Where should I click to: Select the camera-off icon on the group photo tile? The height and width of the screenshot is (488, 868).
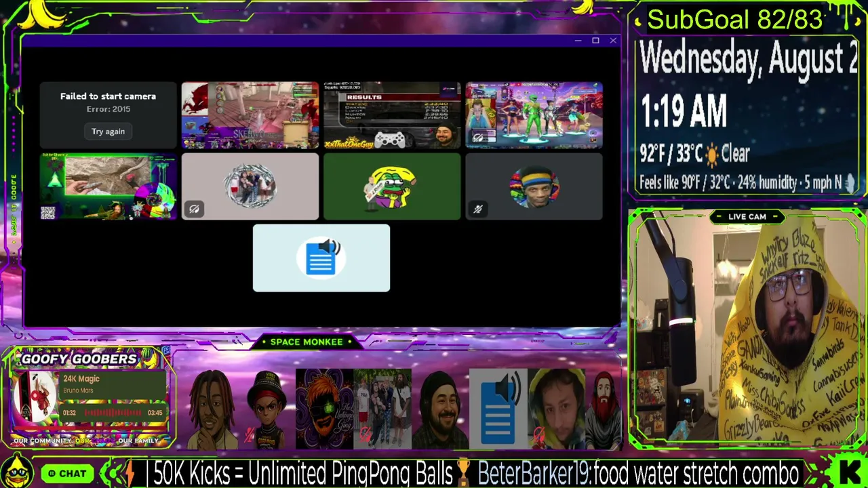click(194, 209)
